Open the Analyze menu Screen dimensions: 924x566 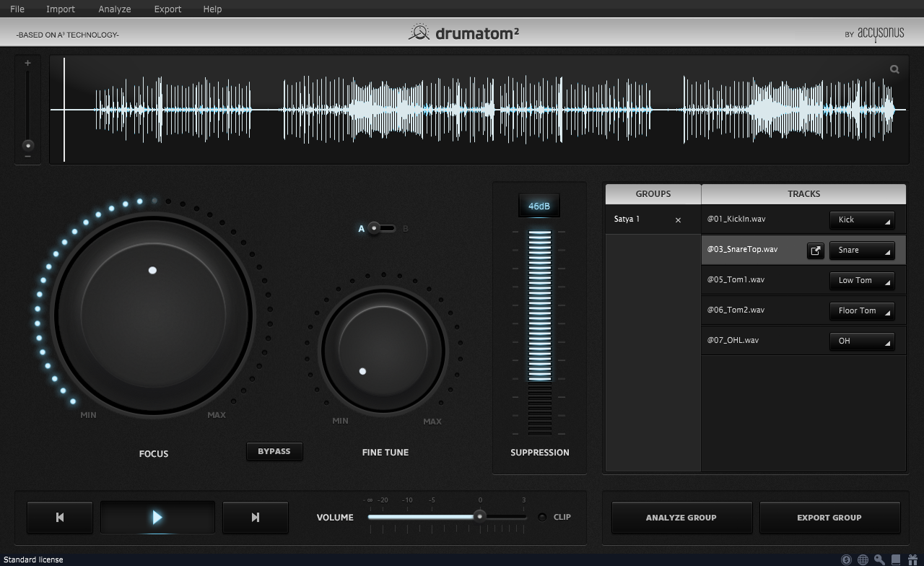(x=115, y=9)
